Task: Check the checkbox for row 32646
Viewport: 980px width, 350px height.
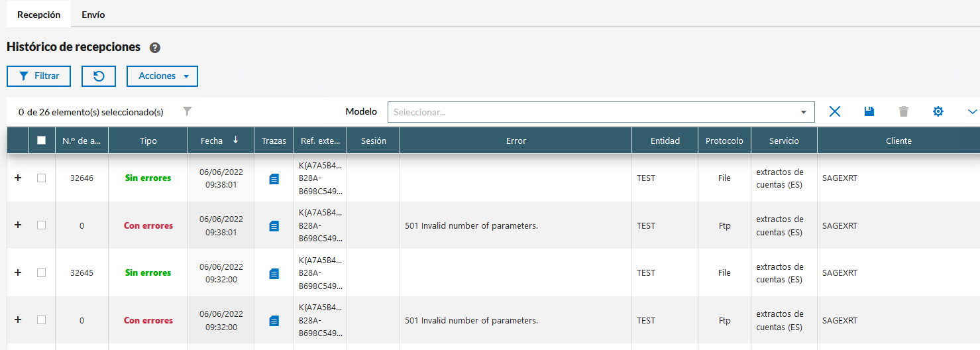Action: click(42, 178)
